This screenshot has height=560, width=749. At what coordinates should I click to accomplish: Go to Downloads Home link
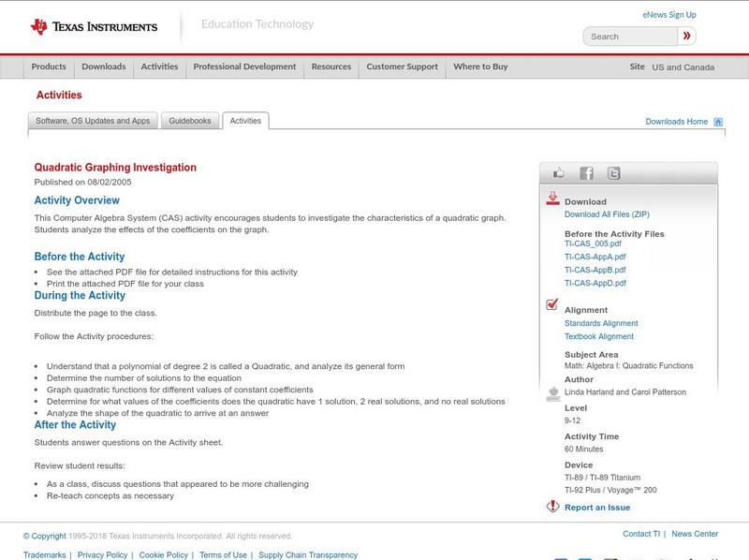(676, 122)
